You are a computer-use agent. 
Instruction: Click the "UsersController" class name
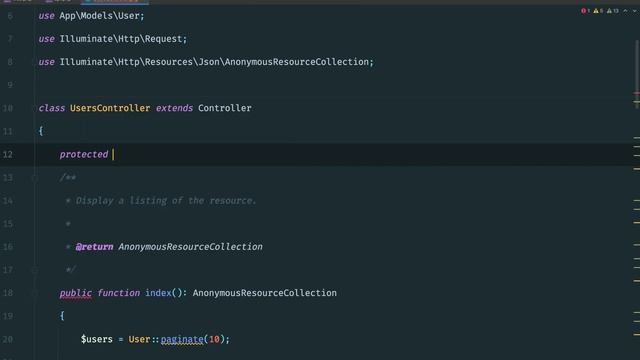click(x=110, y=108)
